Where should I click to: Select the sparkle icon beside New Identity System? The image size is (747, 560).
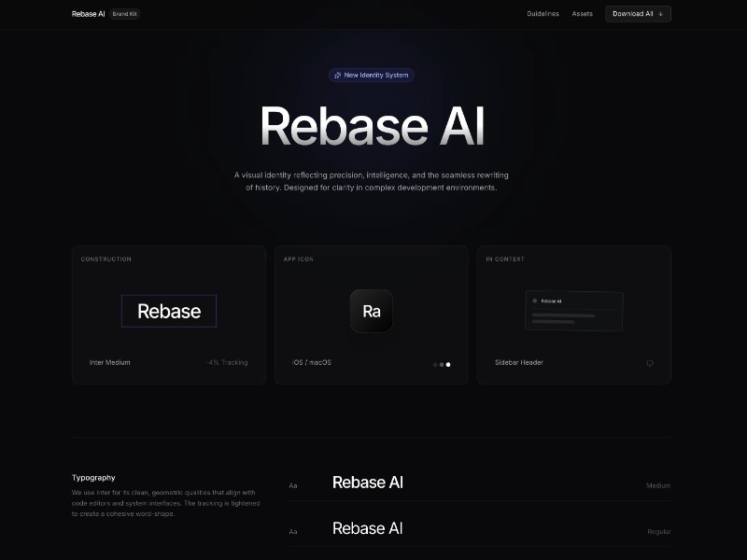point(337,76)
